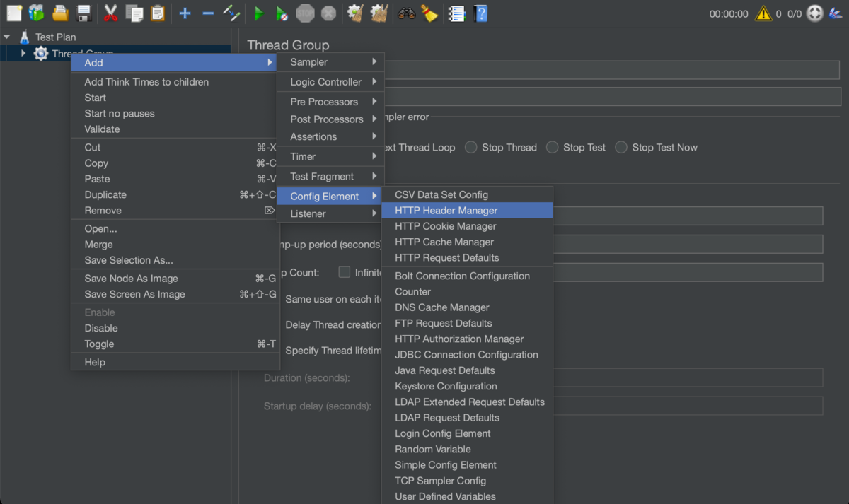Click the Help entry in context menu
The image size is (849, 504).
click(175, 362)
